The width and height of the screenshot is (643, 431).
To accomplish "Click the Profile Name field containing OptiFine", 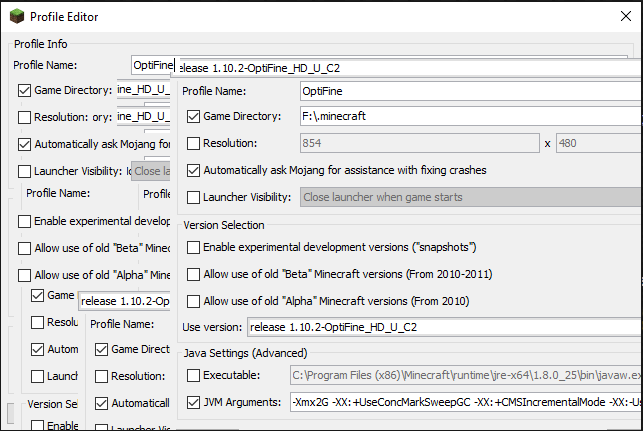I will point(470,90).
